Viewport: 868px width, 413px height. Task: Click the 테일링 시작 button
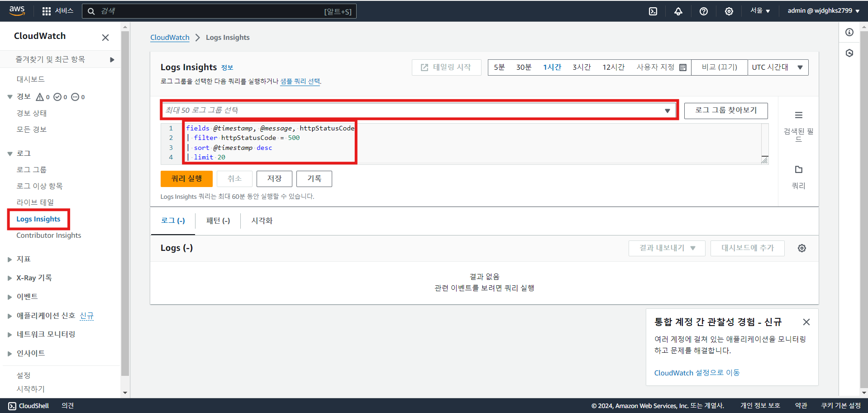pyautogui.click(x=446, y=67)
